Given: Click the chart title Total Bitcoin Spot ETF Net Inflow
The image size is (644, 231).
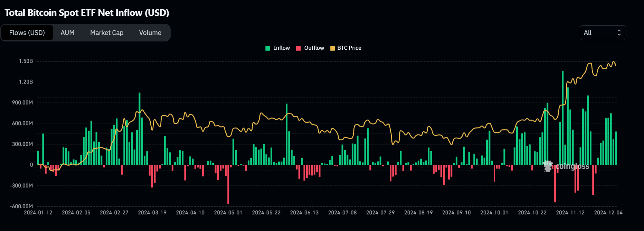Looking at the screenshot, I should (x=87, y=13).
